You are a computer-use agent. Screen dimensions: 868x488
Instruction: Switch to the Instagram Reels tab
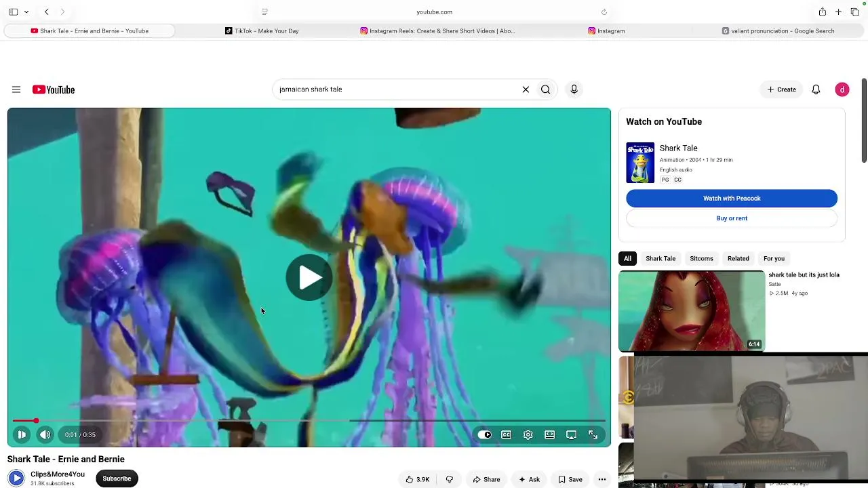point(437,30)
